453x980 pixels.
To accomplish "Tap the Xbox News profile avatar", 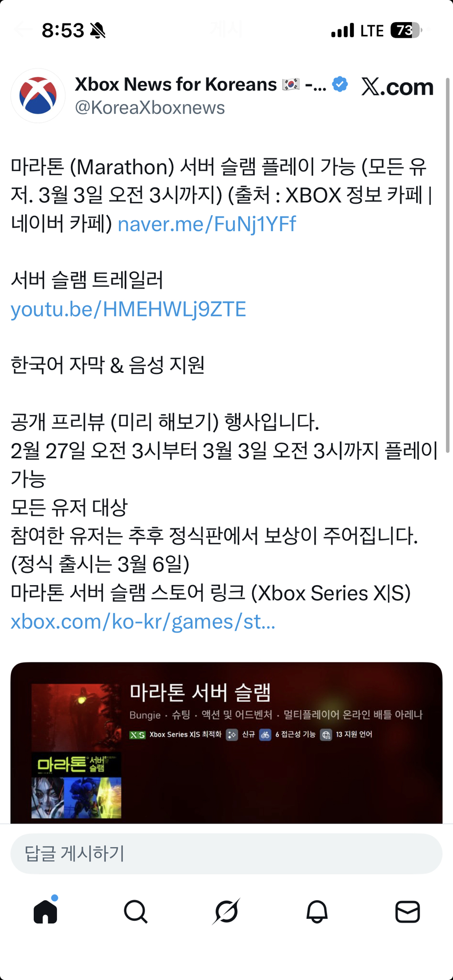I will 38,96.
